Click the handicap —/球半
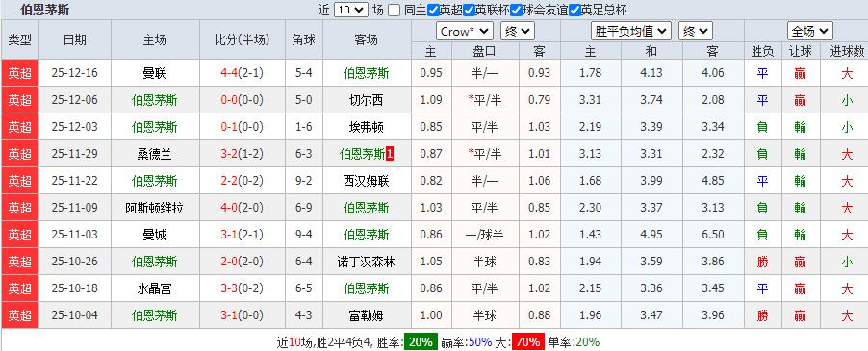Viewport: 868px width, 351px height. (484, 235)
